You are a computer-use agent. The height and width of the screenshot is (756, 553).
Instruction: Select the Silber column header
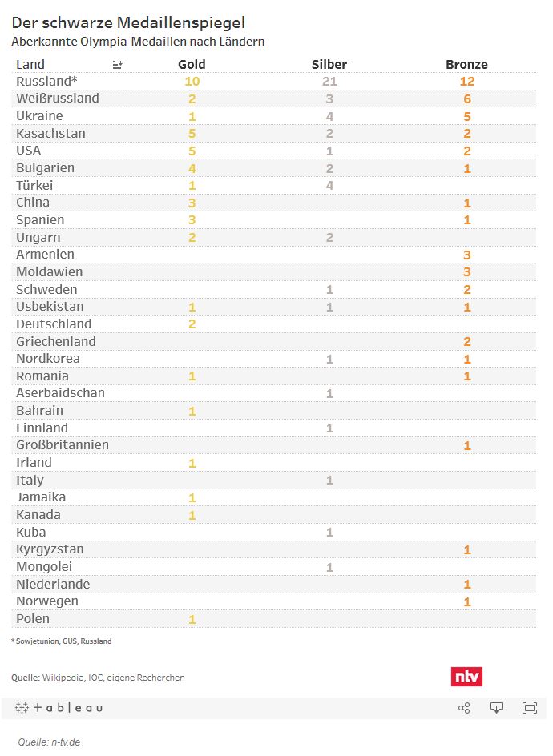[x=329, y=65]
